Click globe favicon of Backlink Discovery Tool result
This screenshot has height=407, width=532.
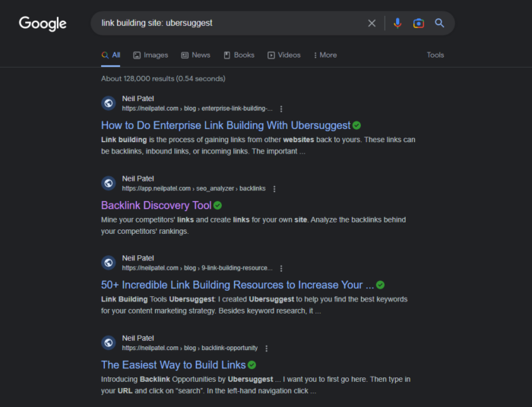pyautogui.click(x=109, y=183)
